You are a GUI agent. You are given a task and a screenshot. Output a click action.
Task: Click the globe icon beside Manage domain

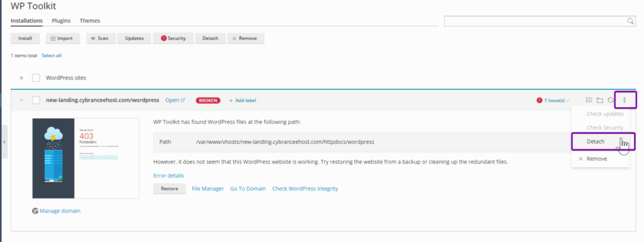click(x=35, y=211)
